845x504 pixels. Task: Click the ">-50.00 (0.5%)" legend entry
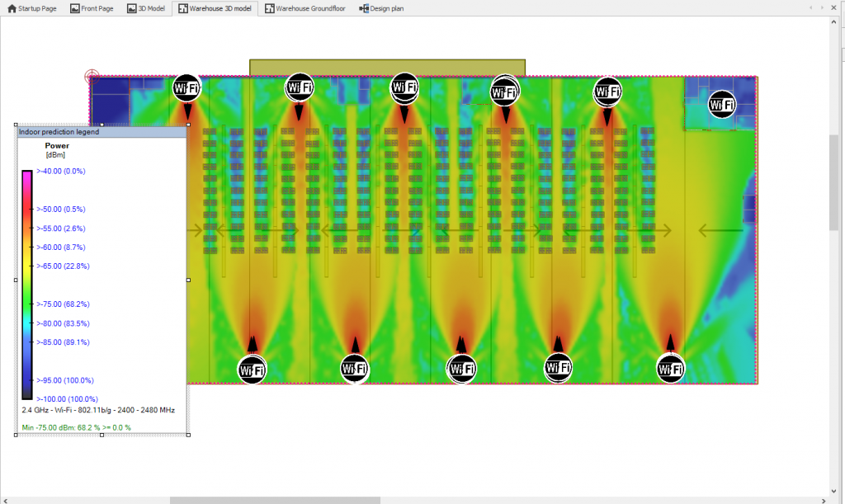pos(61,210)
